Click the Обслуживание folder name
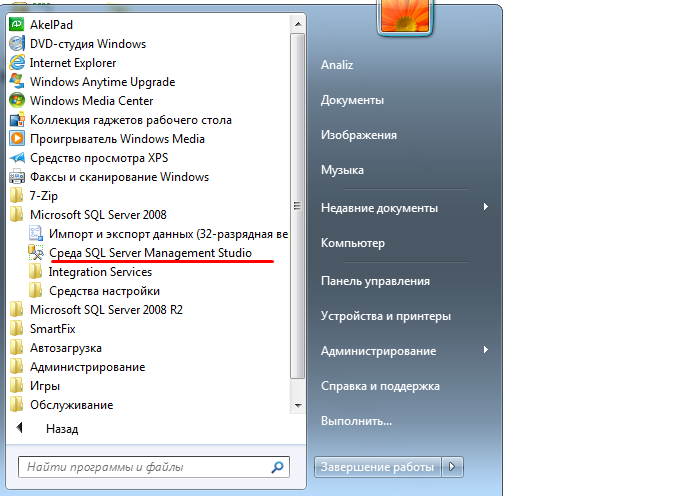The height and width of the screenshot is (496, 682). (71, 405)
